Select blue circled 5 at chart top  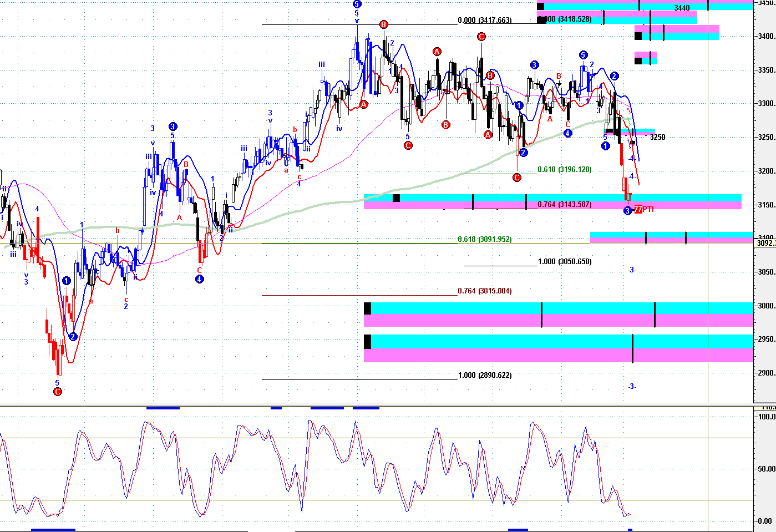pos(357,4)
